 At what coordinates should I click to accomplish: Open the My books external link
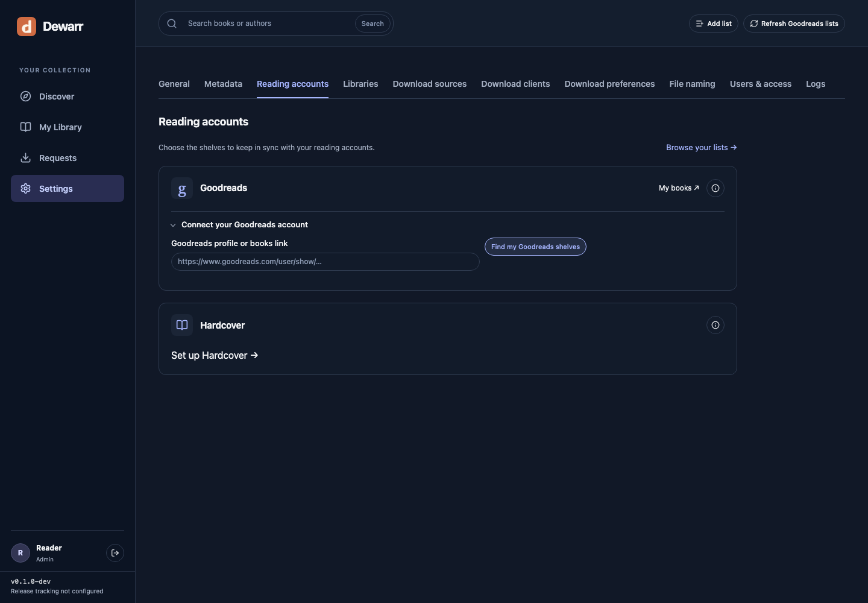[679, 188]
